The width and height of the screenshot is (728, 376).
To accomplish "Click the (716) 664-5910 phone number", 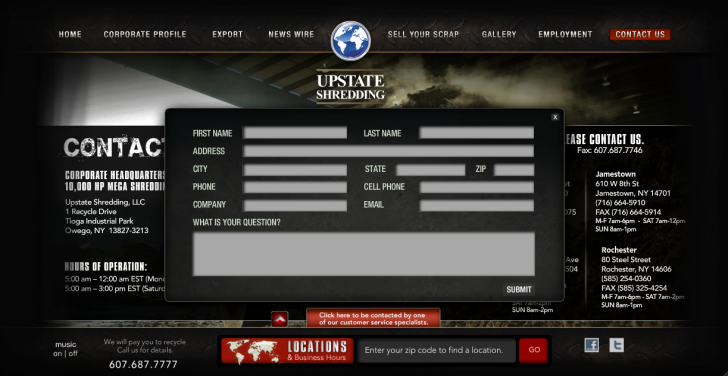I will [x=620, y=203].
